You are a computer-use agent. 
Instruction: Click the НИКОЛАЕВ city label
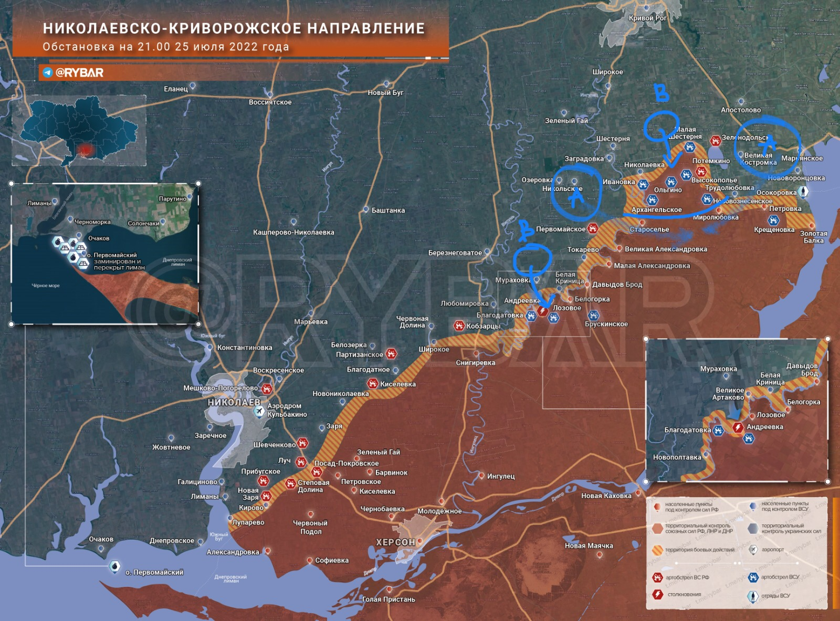pyautogui.click(x=234, y=402)
